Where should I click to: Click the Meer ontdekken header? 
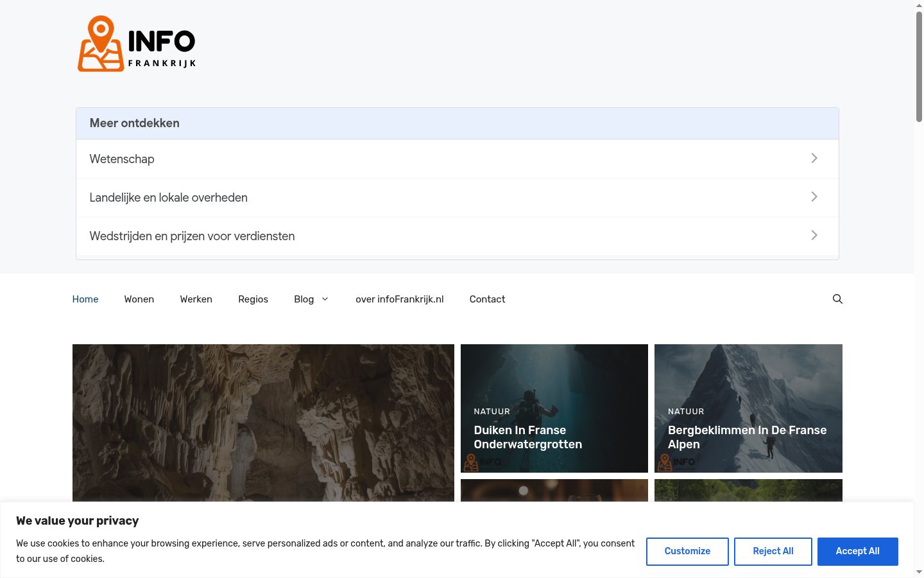458,123
